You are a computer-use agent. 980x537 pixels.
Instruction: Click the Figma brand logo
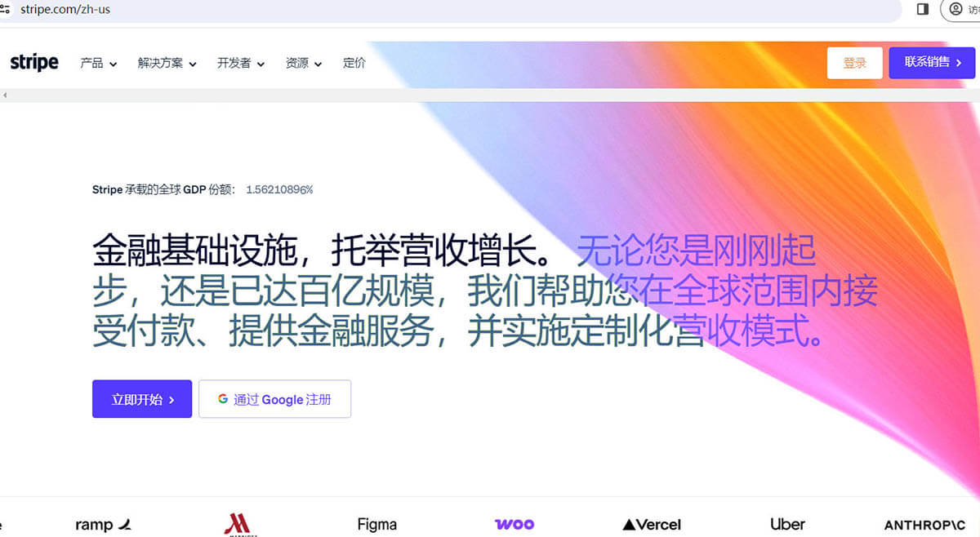(376, 524)
